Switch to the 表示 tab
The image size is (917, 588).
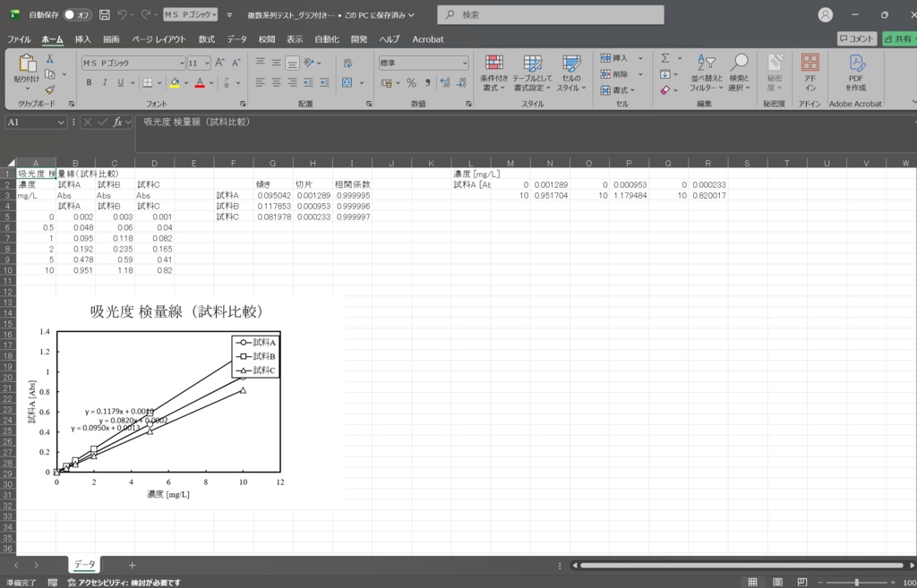[295, 39]
